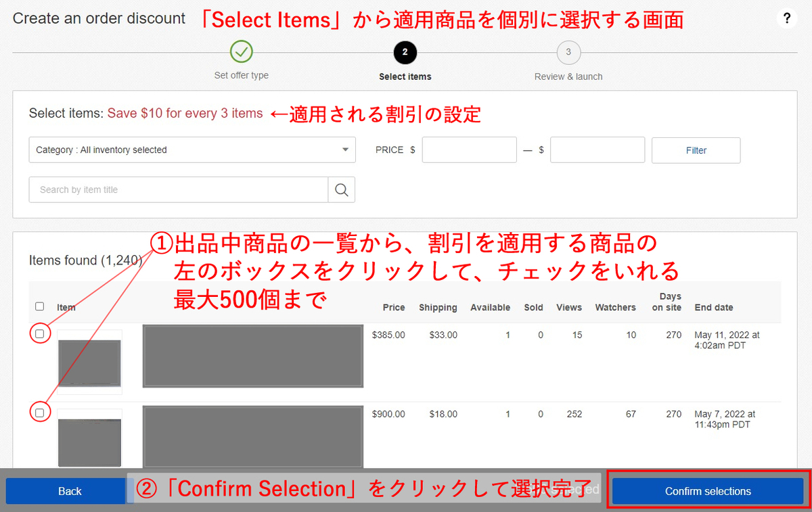Screen dimensions: 812x512
Task: Jump to the Review & launch step label
Action: (568, 76)
